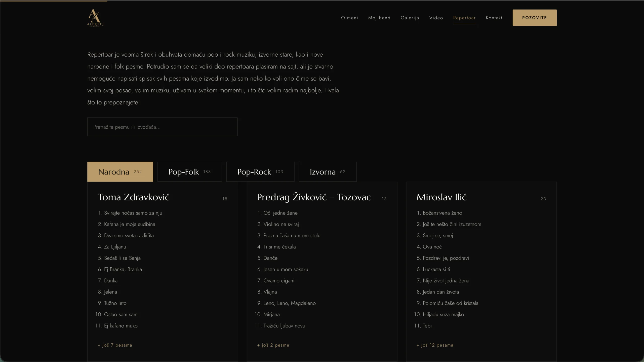Select song 'Hiljadu suza majko'
Viewport: 644px width, 362px height.
tap(443, 314)
